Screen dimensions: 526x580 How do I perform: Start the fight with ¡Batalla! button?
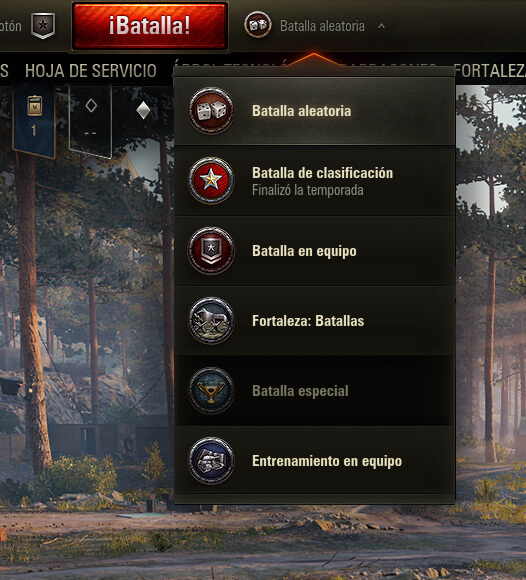pyautogui.click(x=149, y=26)
